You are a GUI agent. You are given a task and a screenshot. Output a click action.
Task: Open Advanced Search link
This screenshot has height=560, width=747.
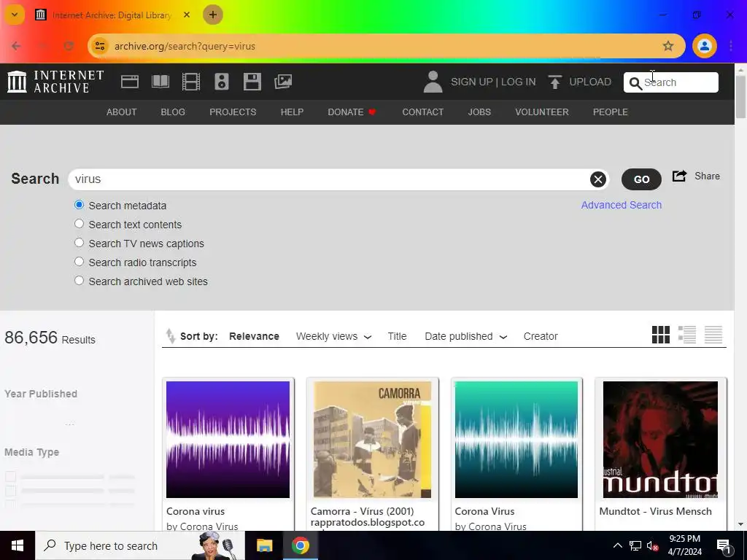[x=622, y=205]
